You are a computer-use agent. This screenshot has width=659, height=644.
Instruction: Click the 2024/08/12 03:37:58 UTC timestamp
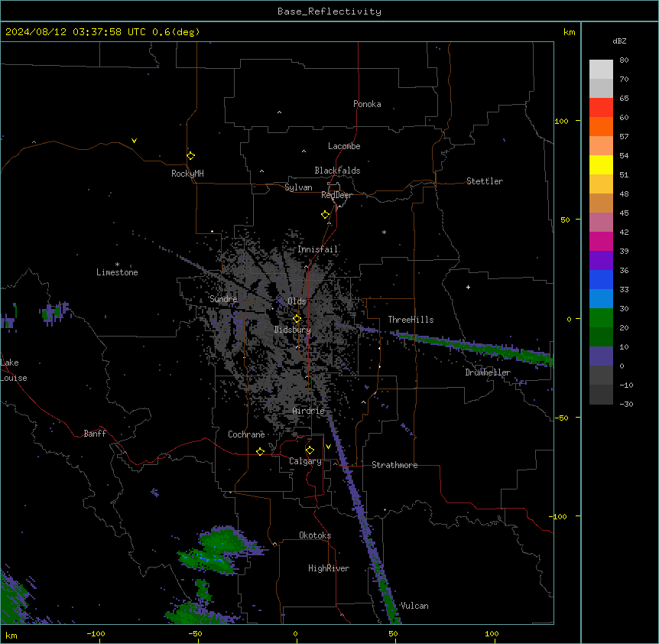[x=75, y=32]
